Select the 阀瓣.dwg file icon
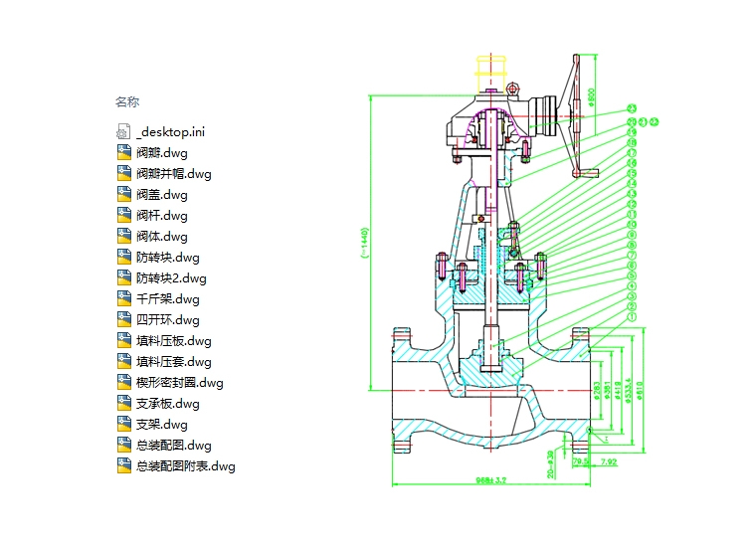Viewport: 756px width, 547px height. point(124,152)
